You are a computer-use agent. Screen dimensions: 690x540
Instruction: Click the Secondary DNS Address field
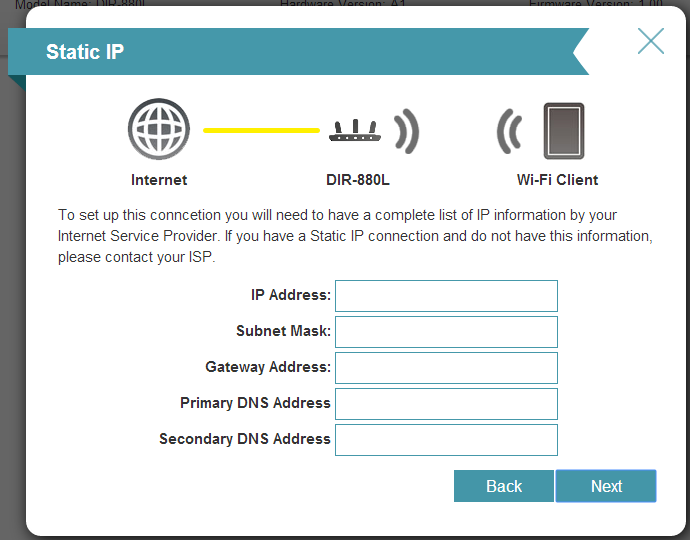(446, 440)
